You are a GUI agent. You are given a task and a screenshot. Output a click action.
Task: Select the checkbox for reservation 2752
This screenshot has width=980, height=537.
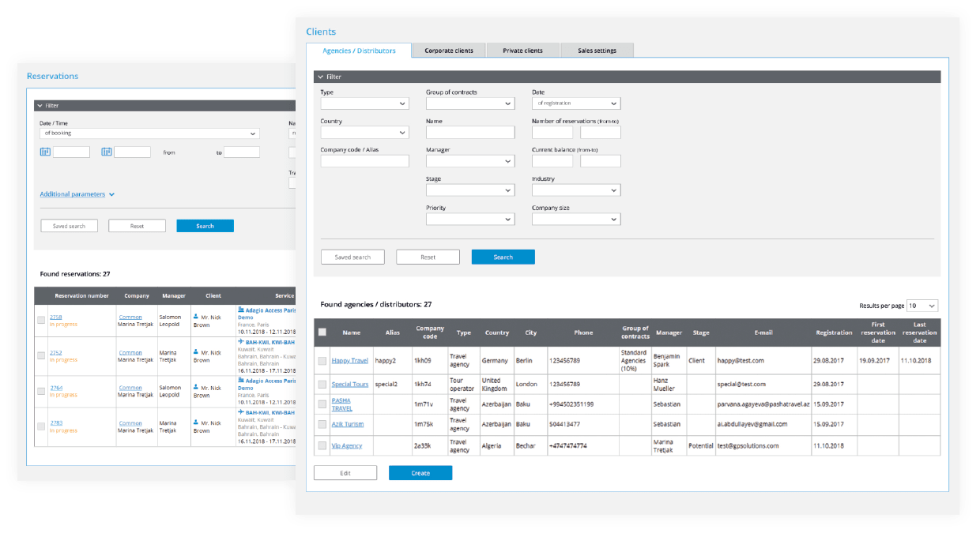[41, 355]
